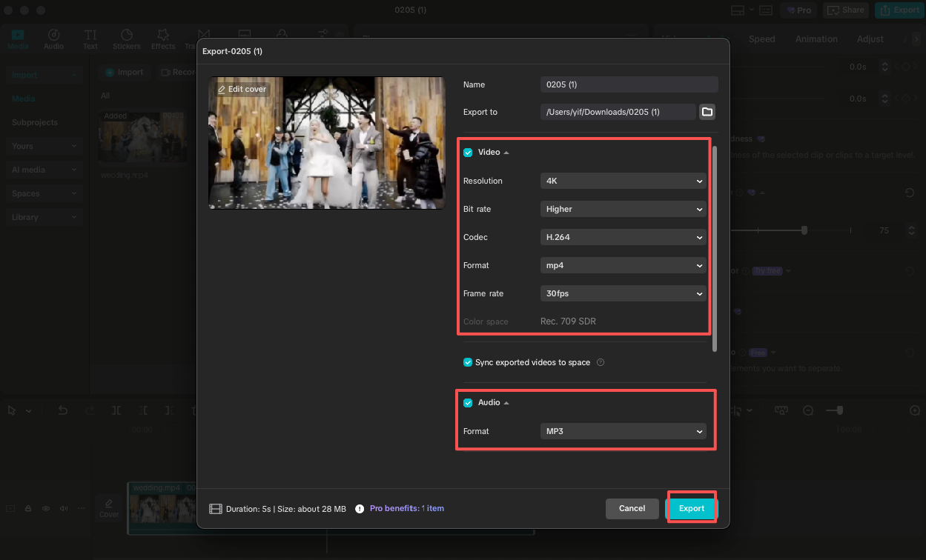Toggle Sync exported videos to space checkbox
The height and width of the screenshot is (560, 926).
468,362
